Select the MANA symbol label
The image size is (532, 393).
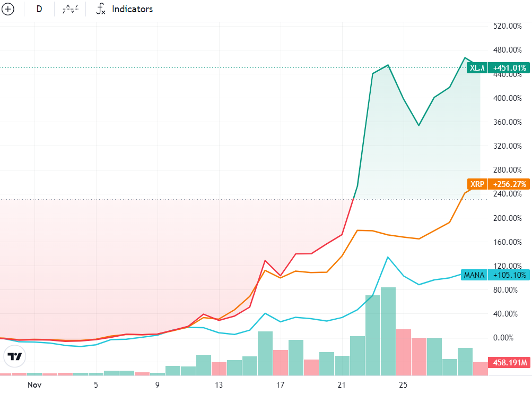474,275
